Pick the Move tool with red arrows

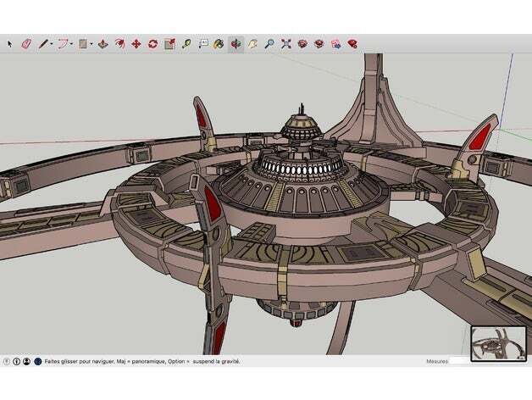pyautogui.click(x=136, y=44)
